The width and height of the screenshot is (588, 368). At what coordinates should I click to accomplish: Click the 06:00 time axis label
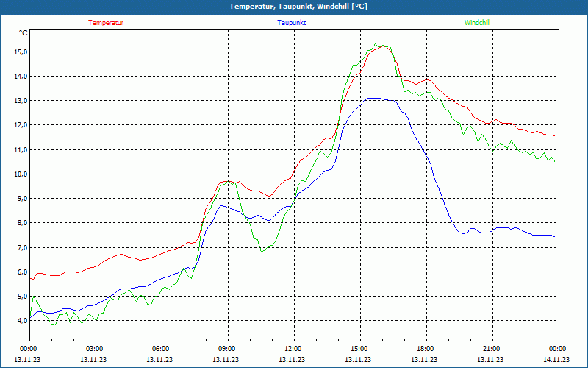[162, 349]
